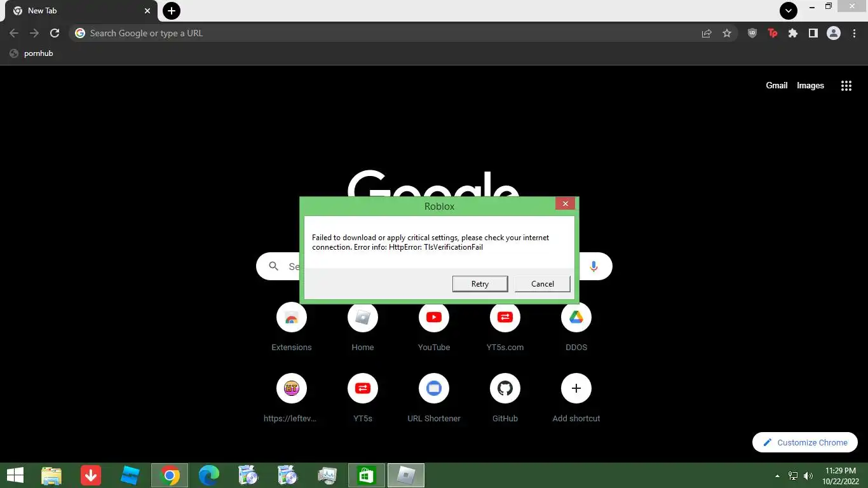
Task: Go forward to next page
Action: (x=34, y=33)
